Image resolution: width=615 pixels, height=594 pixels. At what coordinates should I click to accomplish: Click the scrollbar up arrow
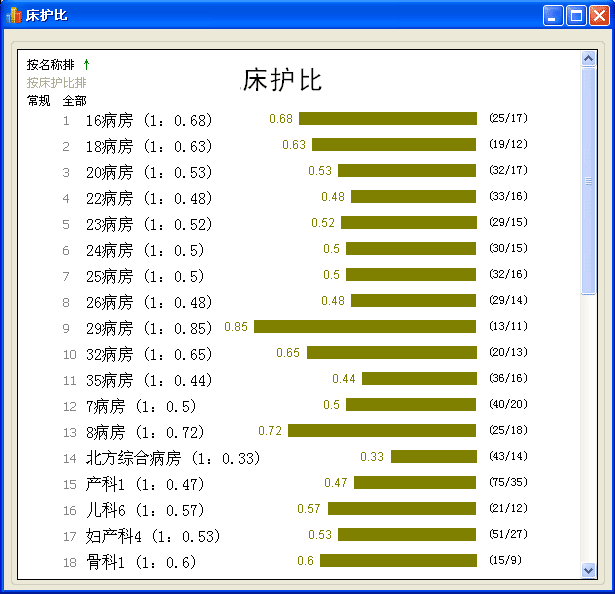(x=588, y=59)
